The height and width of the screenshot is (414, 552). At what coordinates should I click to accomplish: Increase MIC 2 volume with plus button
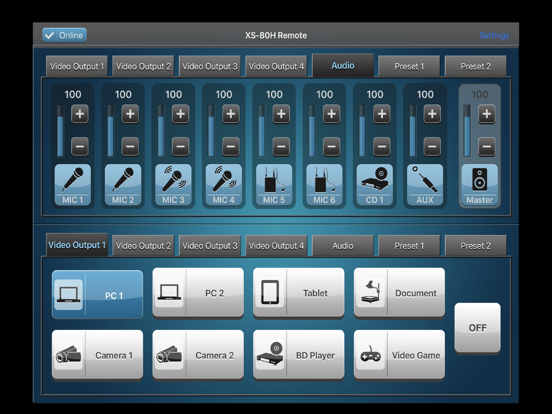[x=130, y=114]
